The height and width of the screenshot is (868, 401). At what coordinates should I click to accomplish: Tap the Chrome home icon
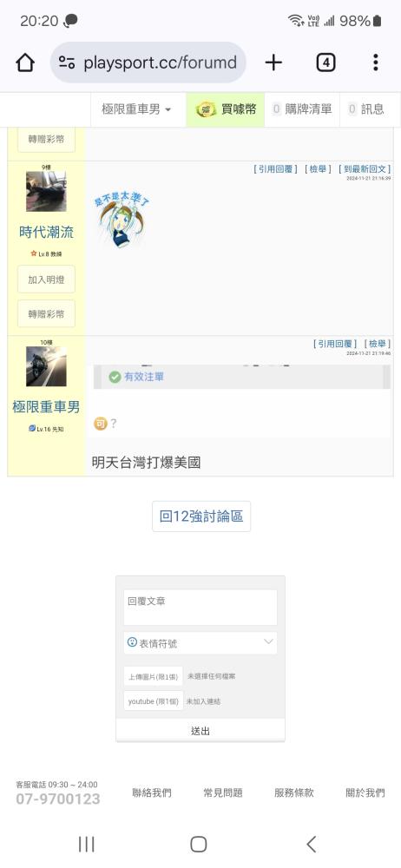[x=25, y=62]
